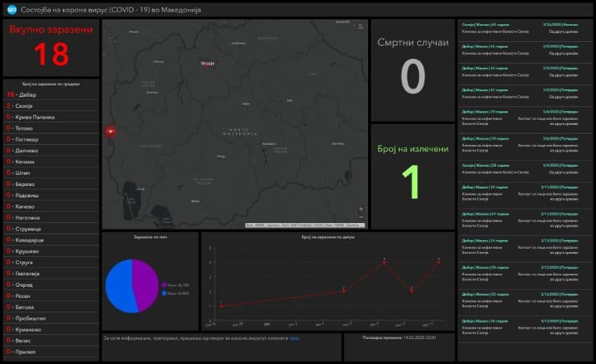Select Битола in the city list
This screenshot has height=364, width=596.
pyautogui.click(x=50, y=308)
